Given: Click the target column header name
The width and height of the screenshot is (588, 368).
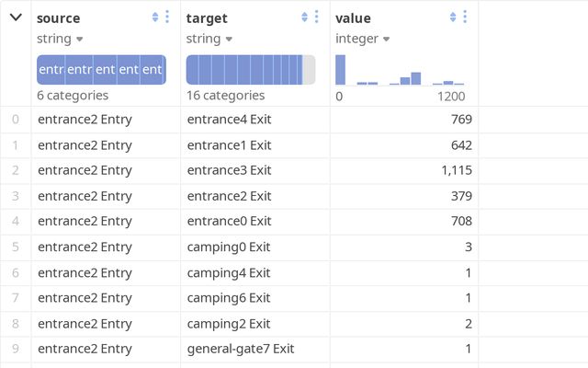Looking at the screenshot, I should tap(207, 18).
